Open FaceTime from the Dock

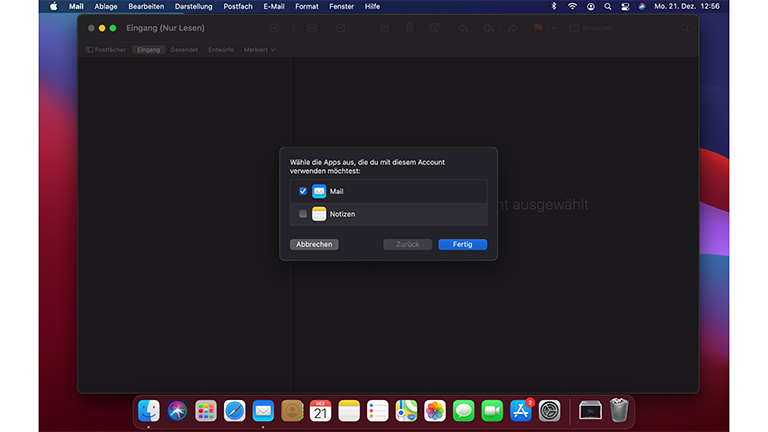pyautogui.click(x=492, y=410)
